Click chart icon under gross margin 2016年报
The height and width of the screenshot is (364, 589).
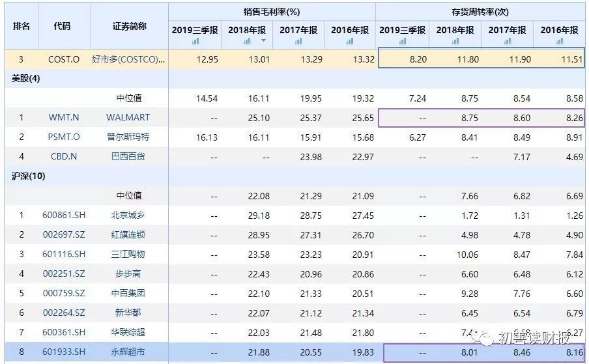pos(350,41)
